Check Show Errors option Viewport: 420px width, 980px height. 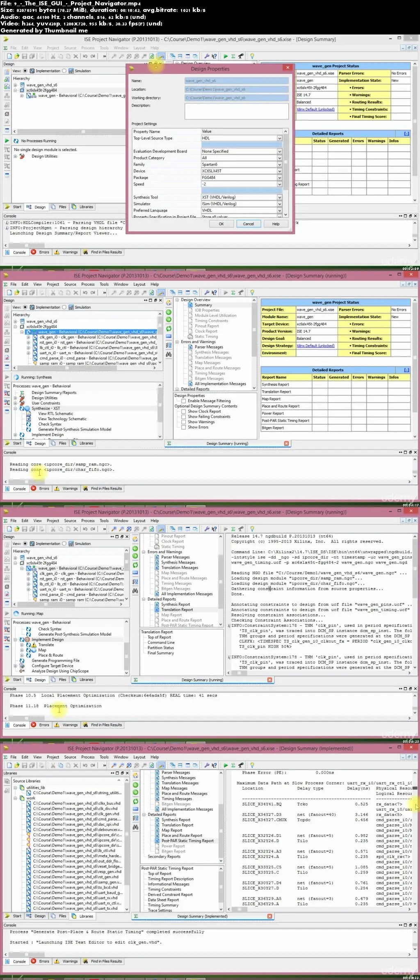(184, 427)
